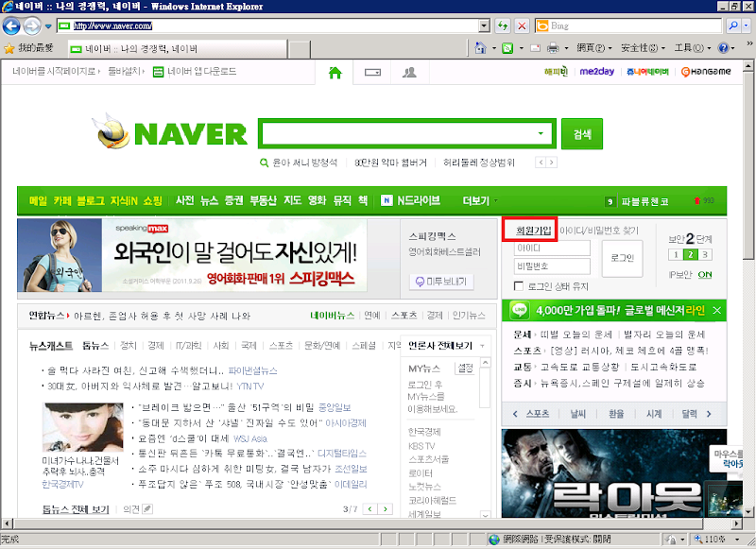Open the 工具(O) tools menu dropdown

(x=693, y=47)
